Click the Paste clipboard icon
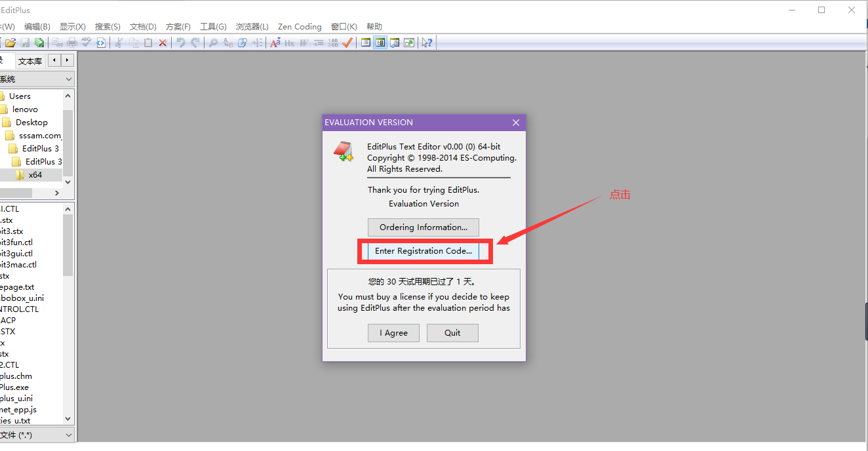Screen dimensions: 868x451 (x=148, y=43)
